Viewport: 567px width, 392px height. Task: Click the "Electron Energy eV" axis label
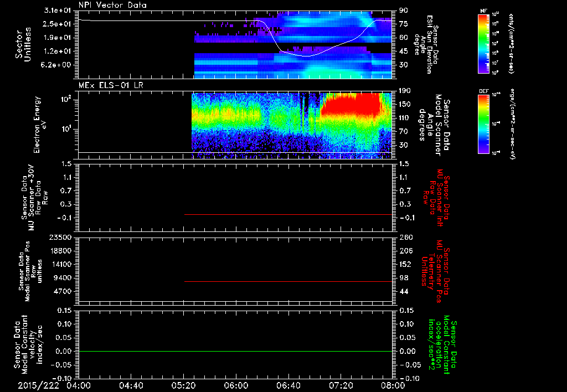coord(40,125)
